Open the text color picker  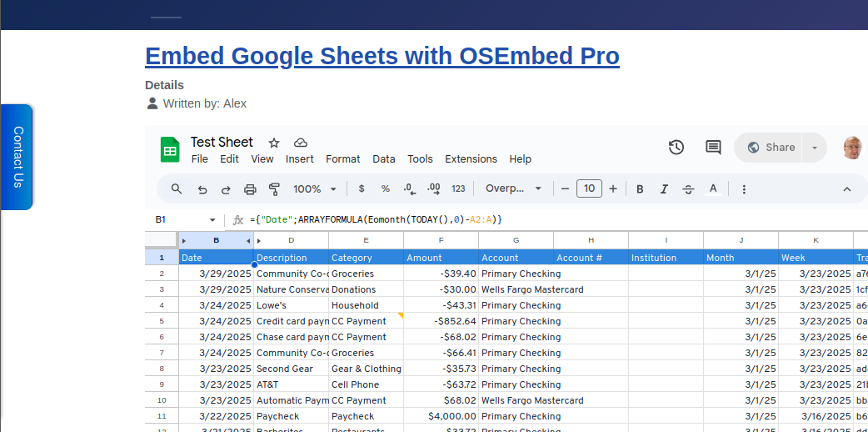click(713, 189)
